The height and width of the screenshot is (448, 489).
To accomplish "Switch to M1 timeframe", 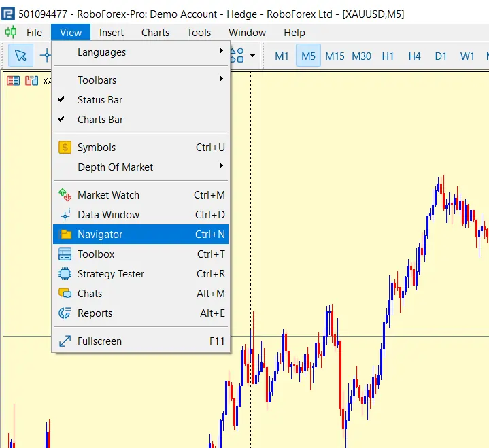I will (282, 56).
